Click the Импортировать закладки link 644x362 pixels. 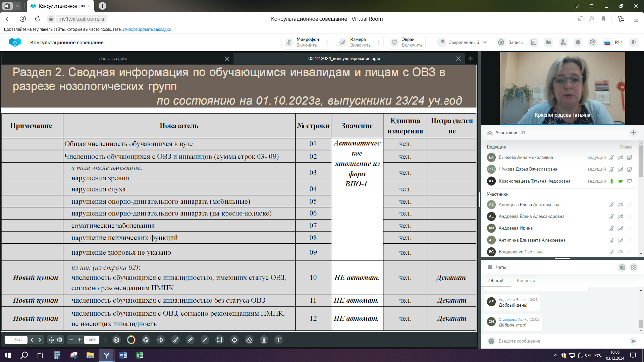pos(147,29)
